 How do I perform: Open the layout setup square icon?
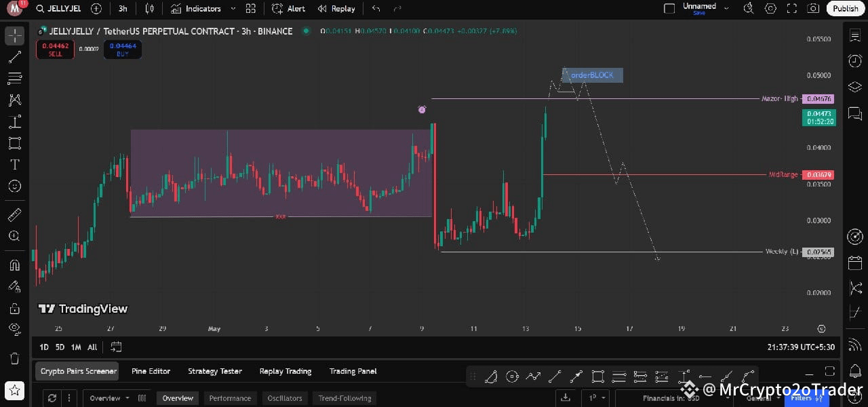coord(669,9)
